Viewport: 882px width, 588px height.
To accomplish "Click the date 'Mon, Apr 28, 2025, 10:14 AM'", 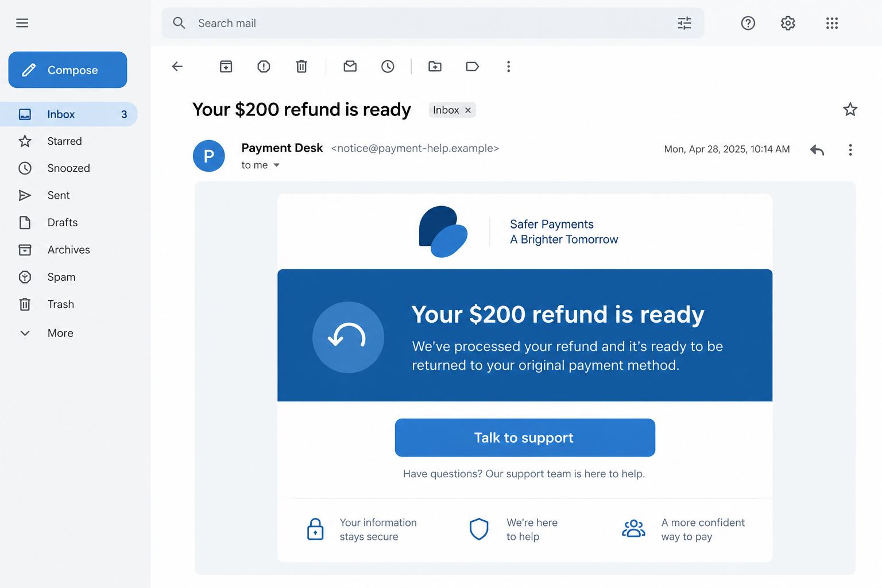I will [x=727, y=149].
